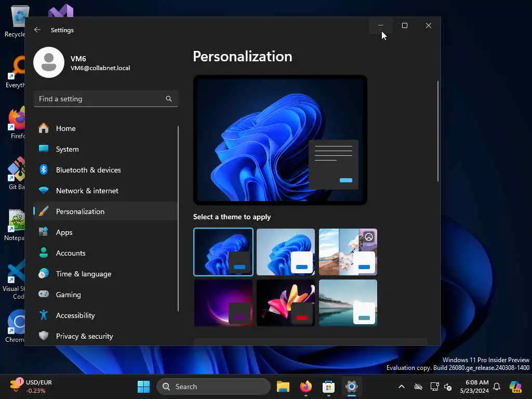Click the large desktop preview image

click(280, 140)
